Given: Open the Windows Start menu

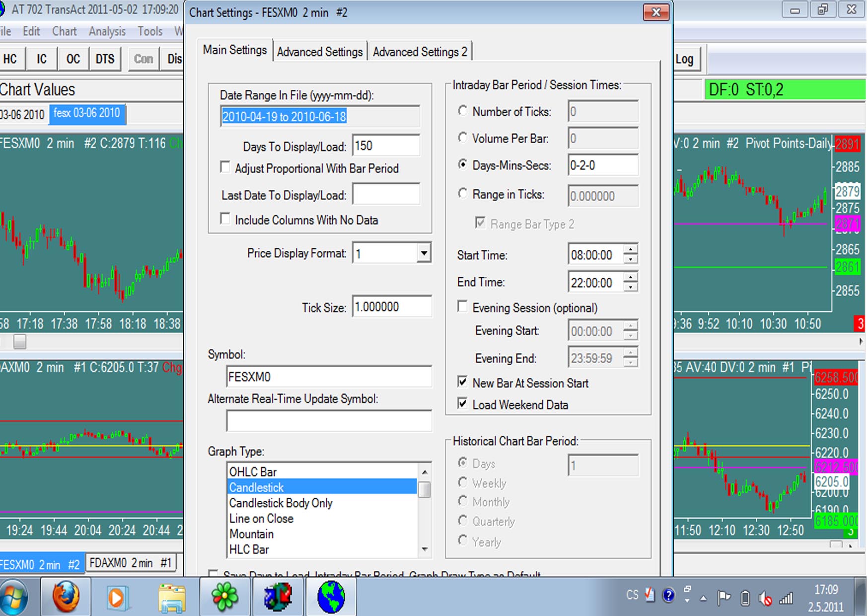Looking at the screenshot, I should coord(13,598).
